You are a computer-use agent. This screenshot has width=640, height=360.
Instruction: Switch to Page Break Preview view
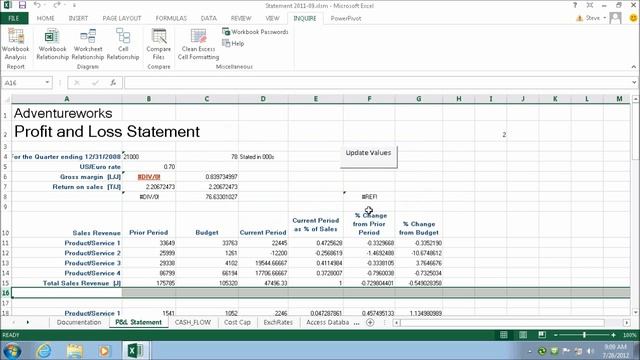(x=542, y=335)
